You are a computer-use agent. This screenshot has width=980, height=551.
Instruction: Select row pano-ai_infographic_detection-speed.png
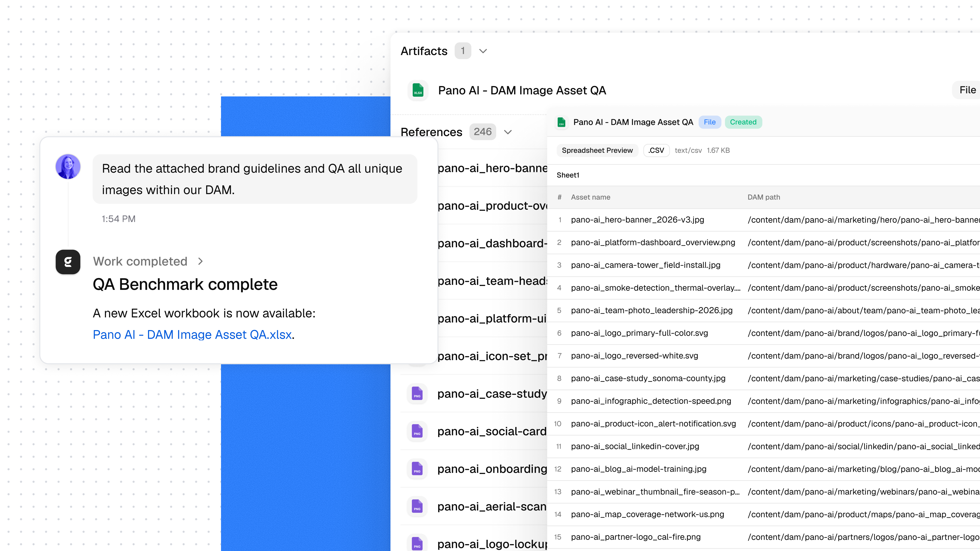[x=764, y=401]
